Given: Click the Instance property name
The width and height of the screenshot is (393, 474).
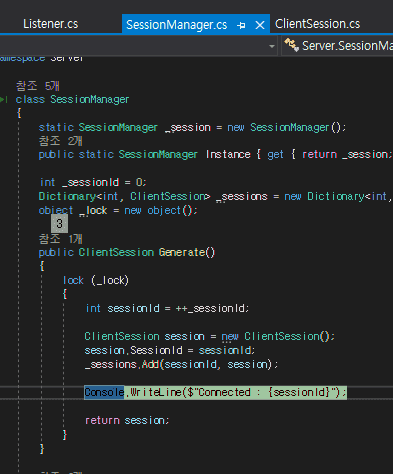Looking at the screenshot, I should (x=228, y=155).
